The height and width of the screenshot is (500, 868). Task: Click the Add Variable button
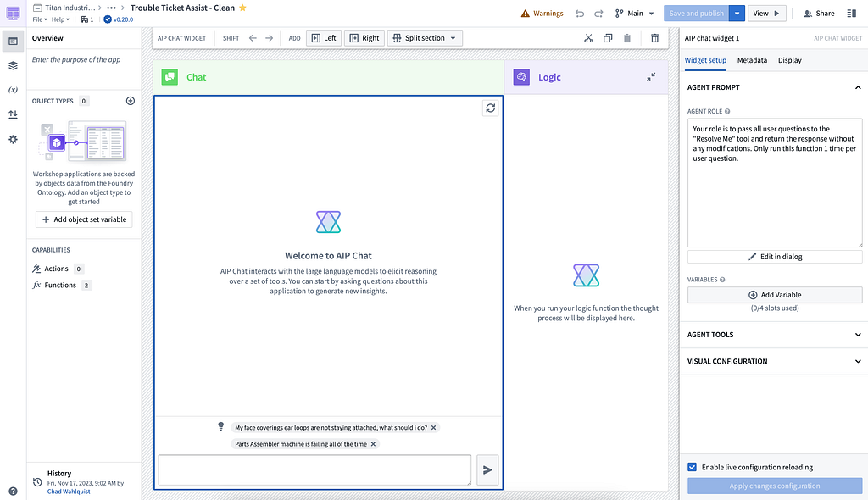pos(775,295)
